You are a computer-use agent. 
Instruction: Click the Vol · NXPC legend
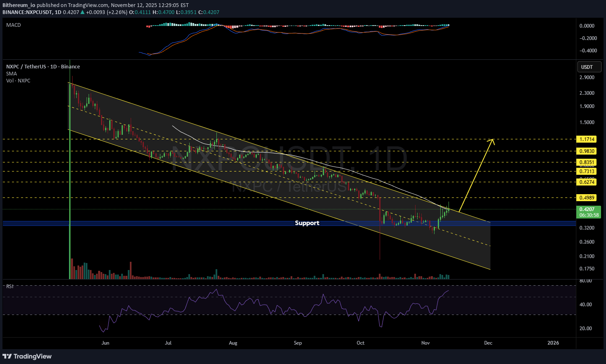click(x=18, y=81)
